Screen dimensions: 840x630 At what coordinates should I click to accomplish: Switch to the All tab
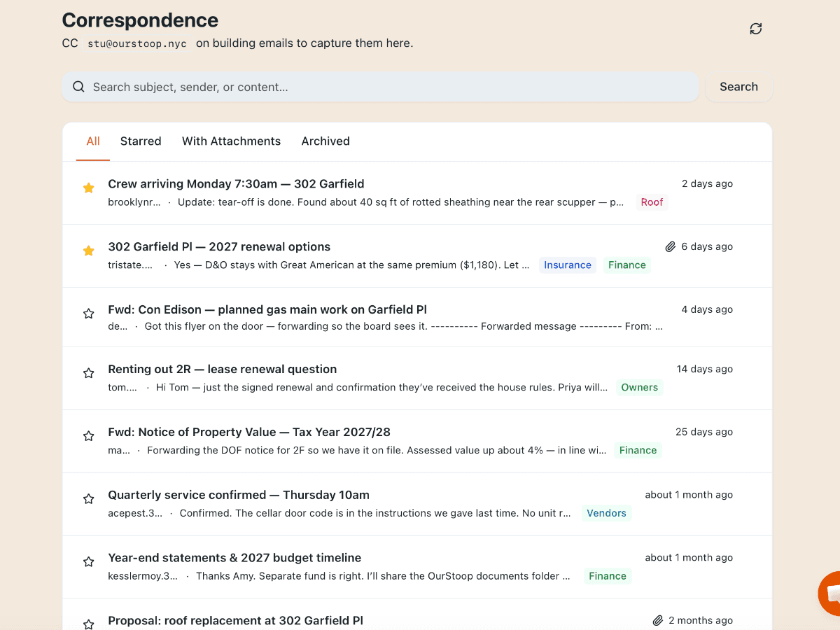click(x=93, y=141)
